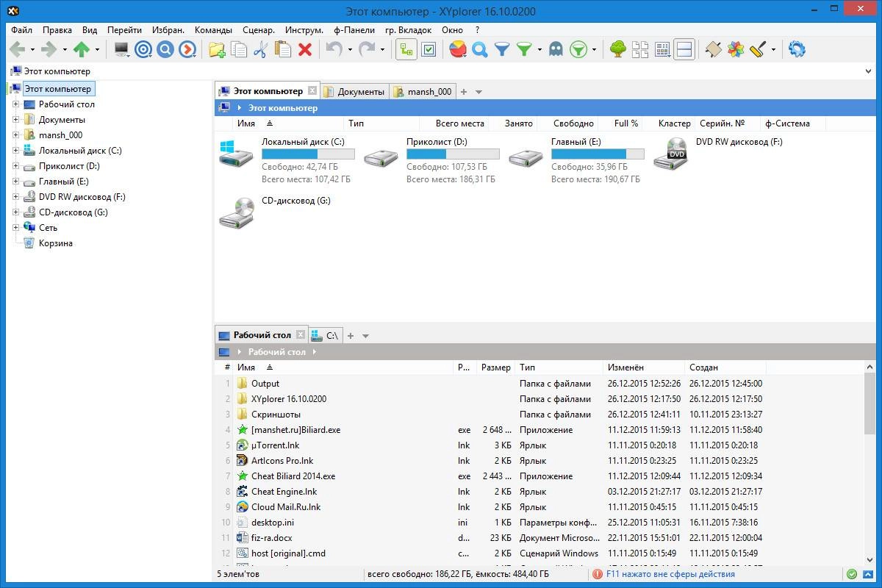This screenshot has width=882, height=588.
Task: Click the Copy toolbar icon
Action: 239,49
